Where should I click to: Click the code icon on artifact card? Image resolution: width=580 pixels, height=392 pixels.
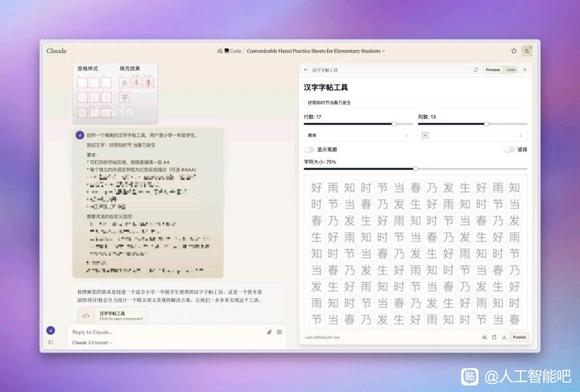pos(86,315)
